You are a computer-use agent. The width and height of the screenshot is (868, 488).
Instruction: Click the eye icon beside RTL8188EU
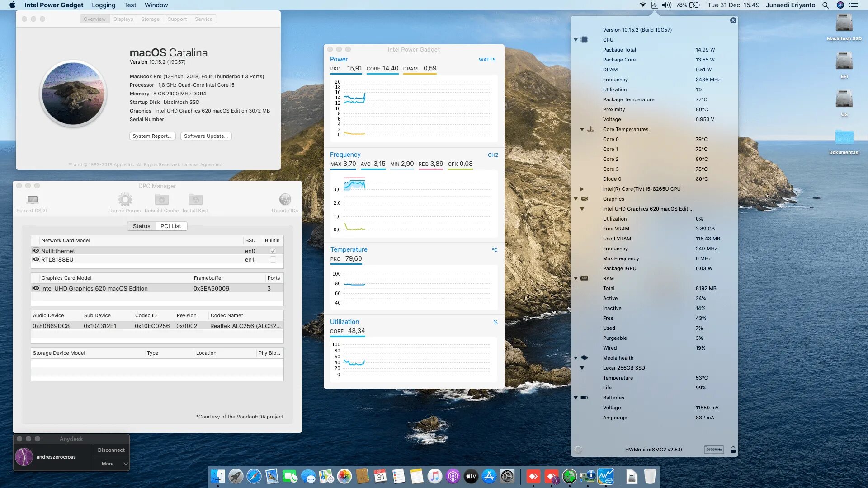pos(36,259)
